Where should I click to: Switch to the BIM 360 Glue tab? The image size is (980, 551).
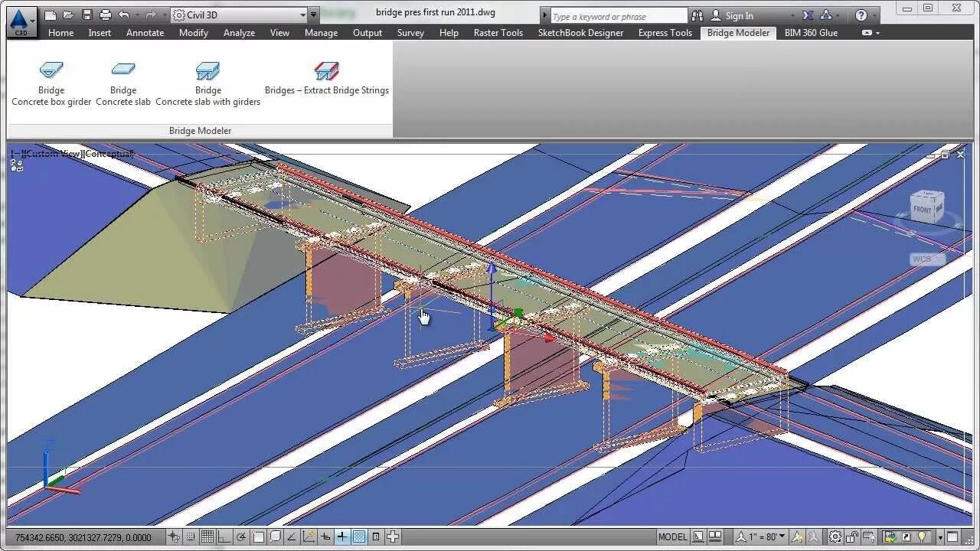tap(811, 33)
